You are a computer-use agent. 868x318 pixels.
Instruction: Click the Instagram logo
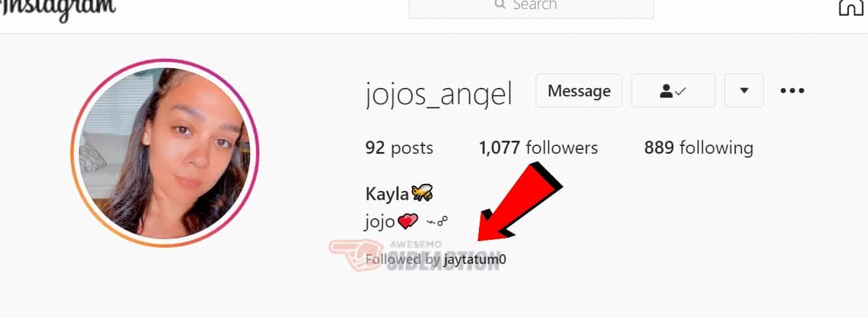(58, 9)
